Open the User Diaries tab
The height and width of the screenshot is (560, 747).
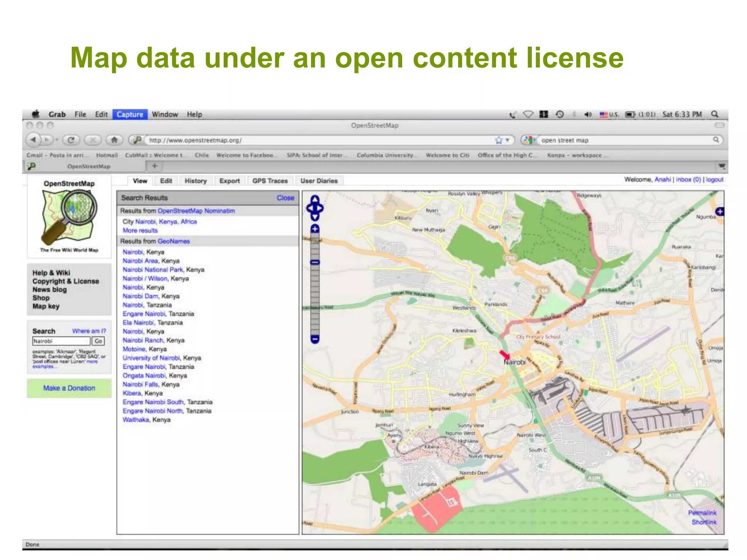pos(319,181)
